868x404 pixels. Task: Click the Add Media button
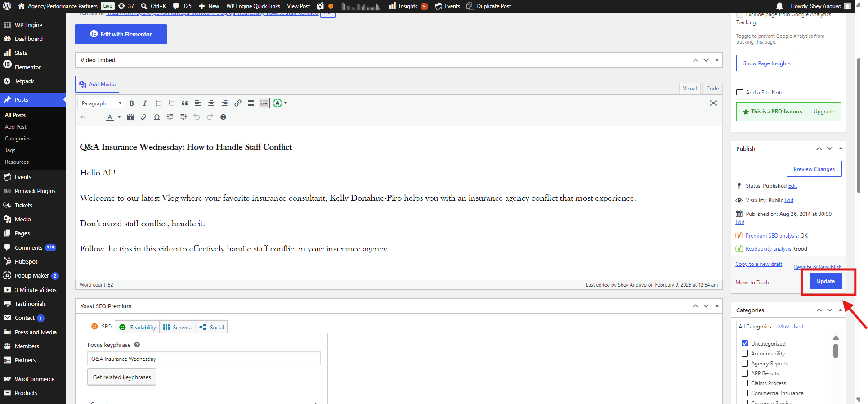tap(97, 85)
